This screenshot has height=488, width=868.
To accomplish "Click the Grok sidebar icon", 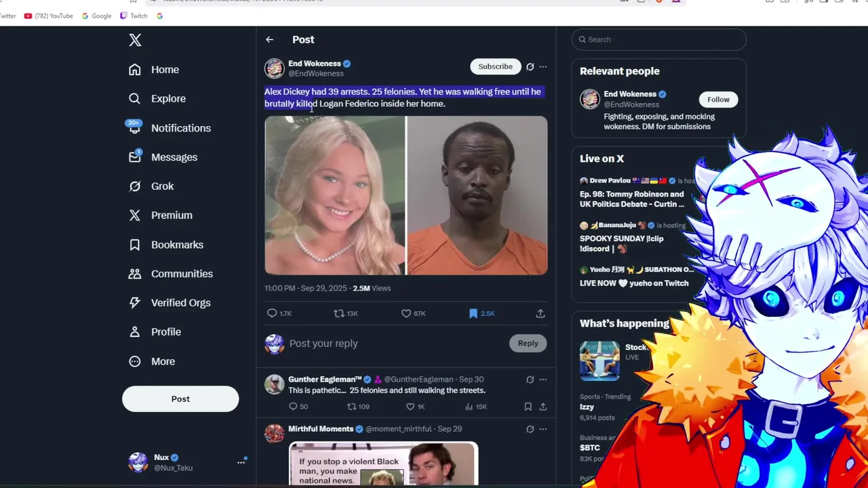I will point(135,186).
